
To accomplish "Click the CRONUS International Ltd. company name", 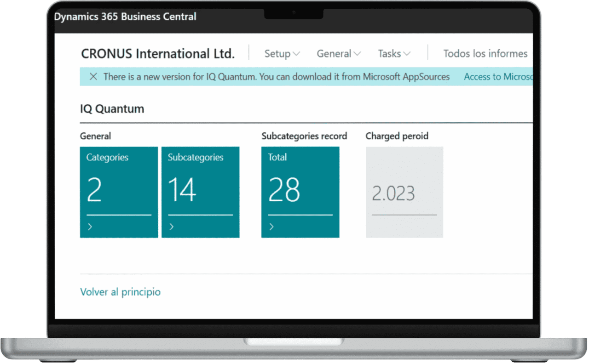I will [158, 54].
